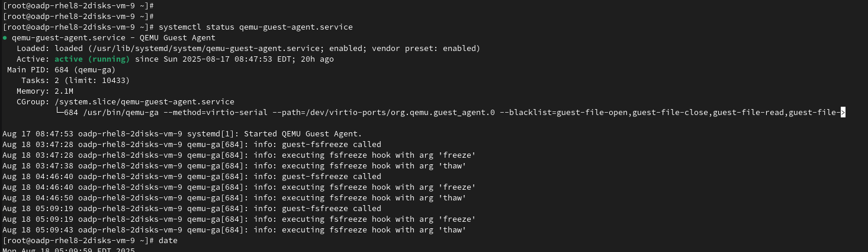Screen dimensions: 868x252
Task: Click the tree branch before /usr/bin/qemu-ga
Action: 58,113
